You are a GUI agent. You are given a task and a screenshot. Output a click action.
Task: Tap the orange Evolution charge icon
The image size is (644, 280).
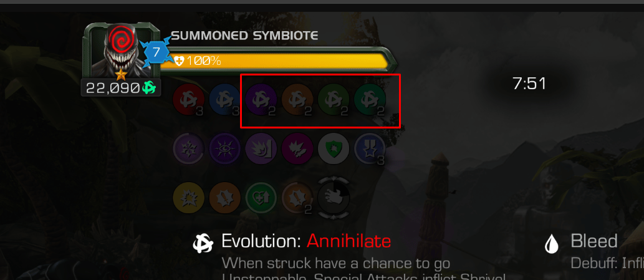pos(297,100)
